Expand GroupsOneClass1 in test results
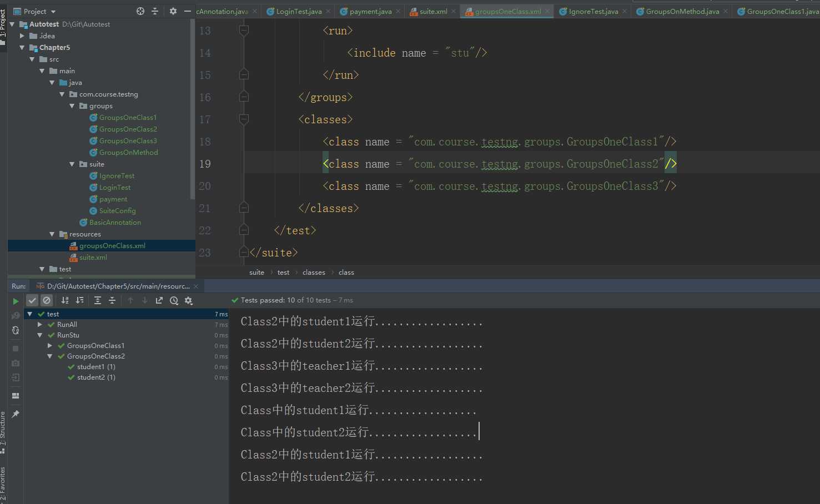 (x=50, y=346)
